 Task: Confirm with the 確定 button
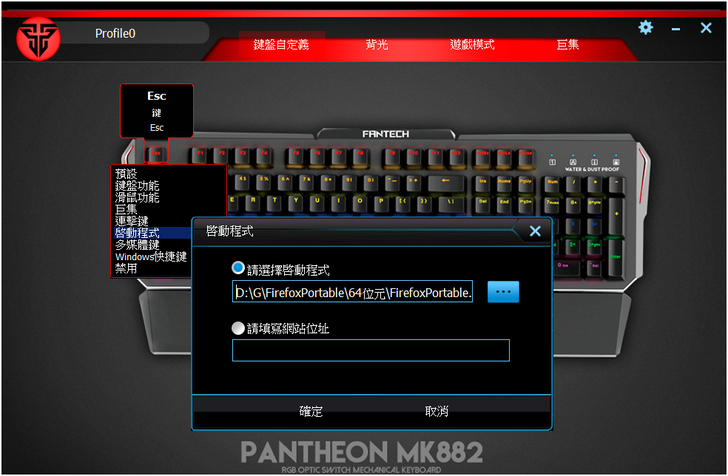[311, 411]
